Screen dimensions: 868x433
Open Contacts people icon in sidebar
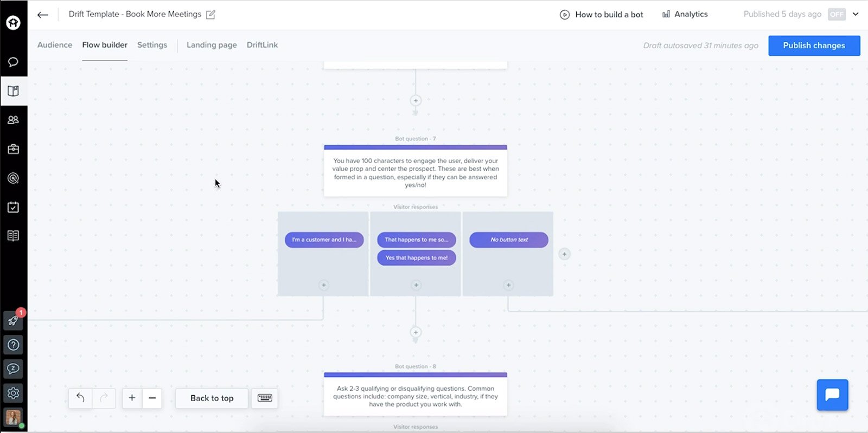pyautogui.click(x=14, y=120)
